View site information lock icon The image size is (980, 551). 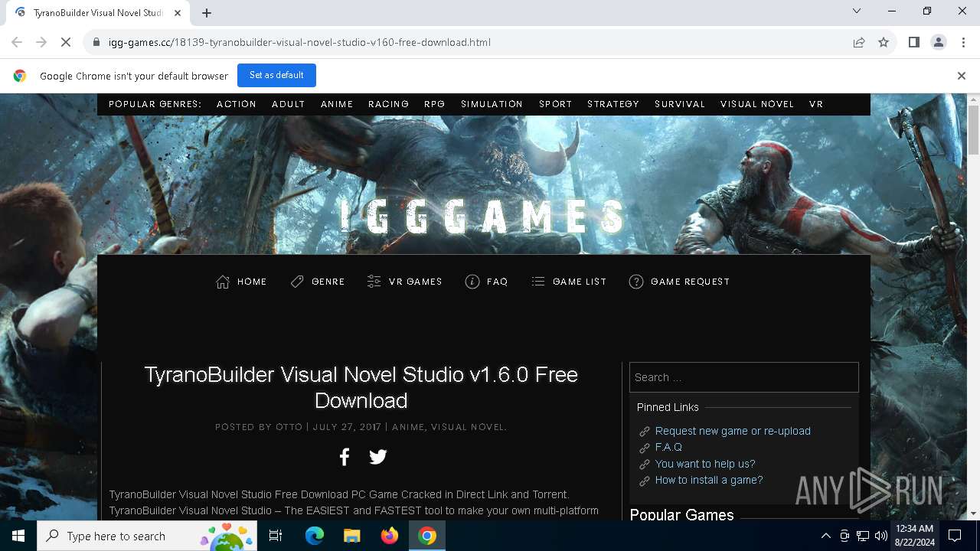(x=96, y=42)
